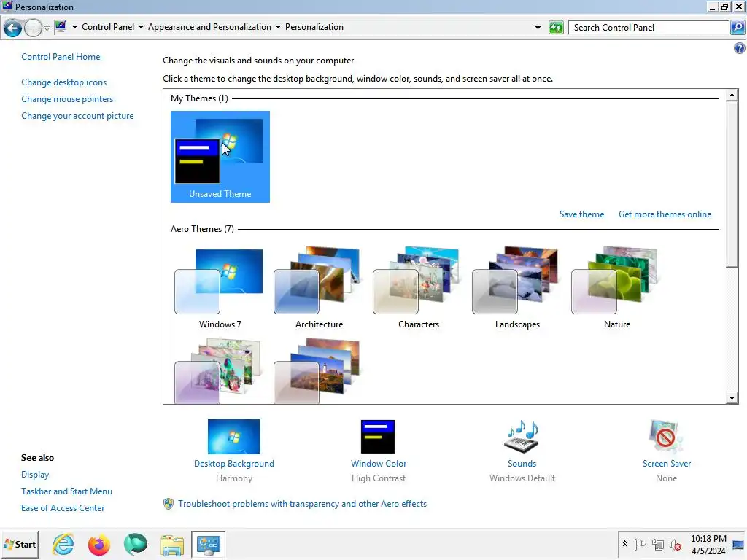This screenshot has height=560, width=747.
Task: Select the Personalization breadcrumb
Action: click(x=314, y=27)
